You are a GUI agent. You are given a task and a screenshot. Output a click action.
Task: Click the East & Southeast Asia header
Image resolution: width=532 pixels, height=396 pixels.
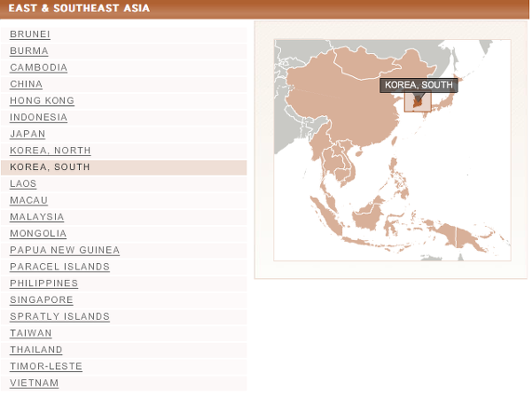coord(79,8)
